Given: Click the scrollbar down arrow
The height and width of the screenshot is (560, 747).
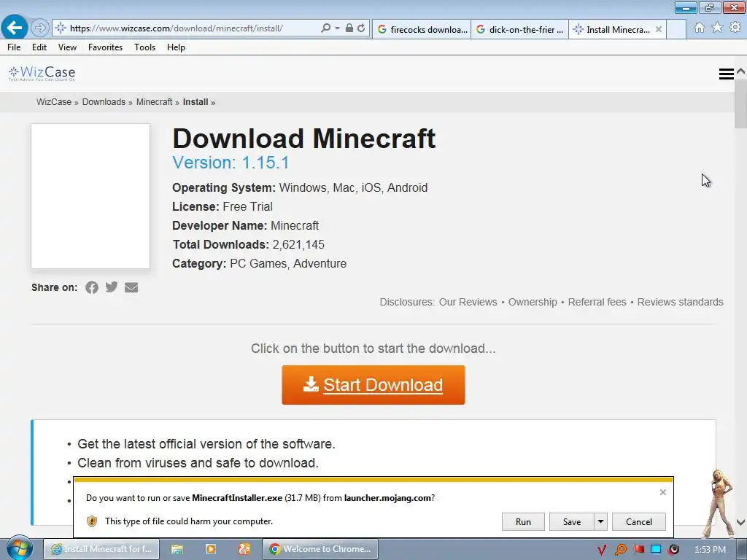Looking at the screenshot, I should click(x=741, y=522).
